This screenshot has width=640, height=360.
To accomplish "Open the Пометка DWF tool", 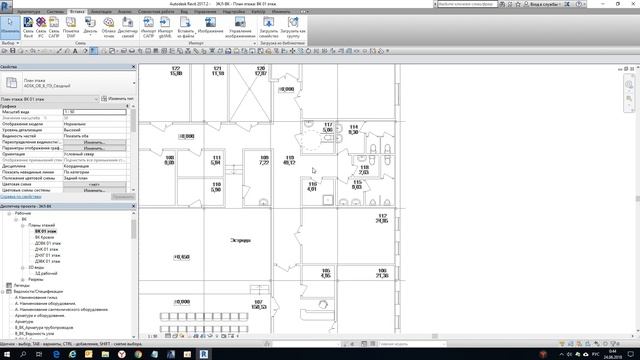I will (x=71, y=27).
